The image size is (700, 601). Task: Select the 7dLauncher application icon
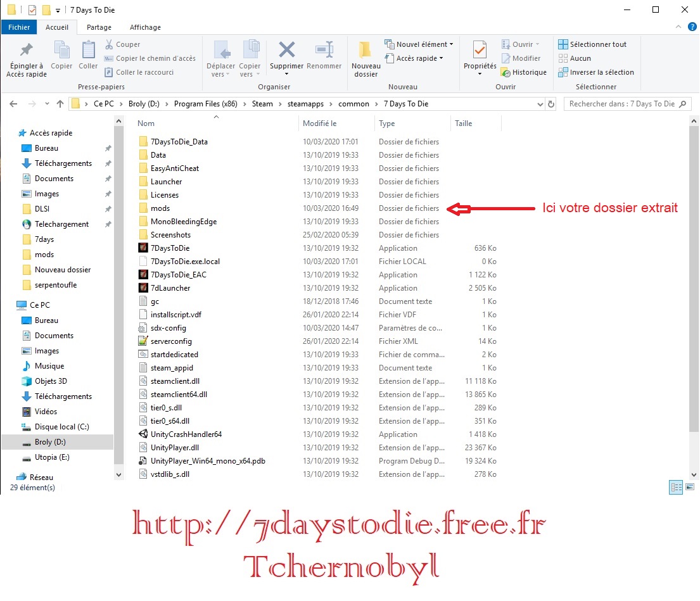click(143, 288)
